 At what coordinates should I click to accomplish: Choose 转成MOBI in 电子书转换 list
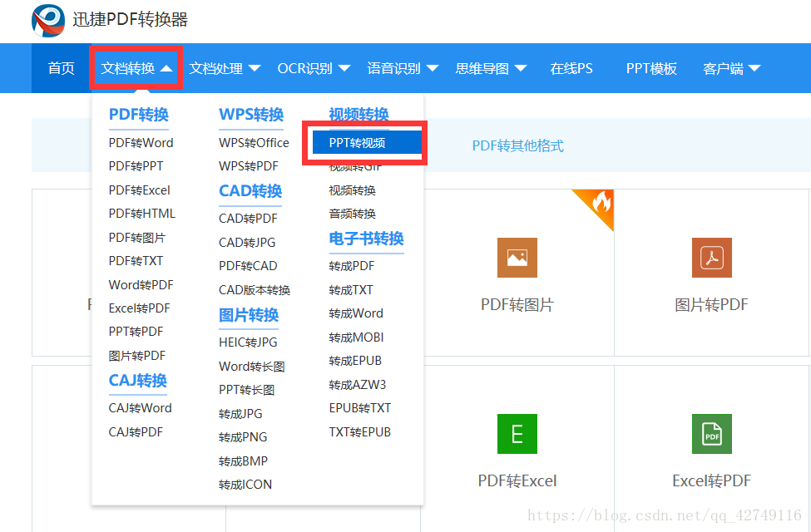(356, 337)
